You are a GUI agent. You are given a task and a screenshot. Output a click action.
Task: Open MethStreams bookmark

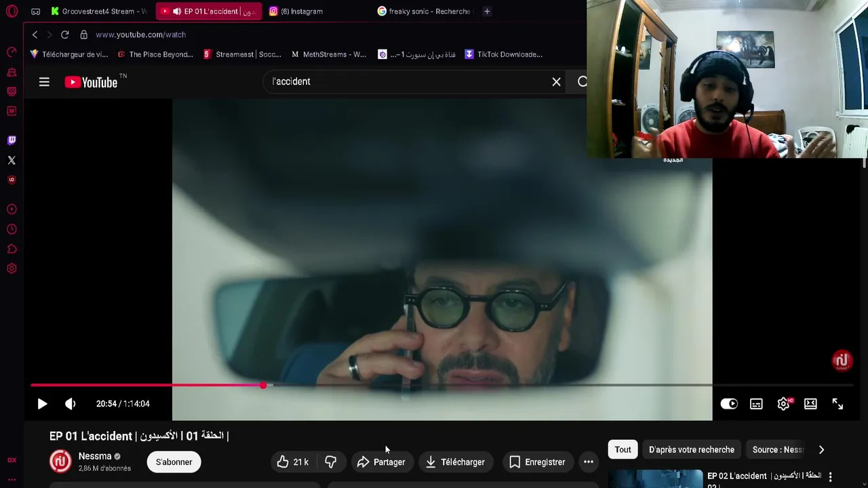[329, 54]
